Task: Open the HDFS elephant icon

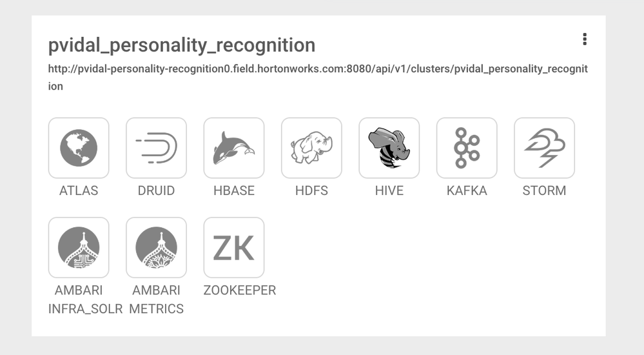Action: (311, 148)
